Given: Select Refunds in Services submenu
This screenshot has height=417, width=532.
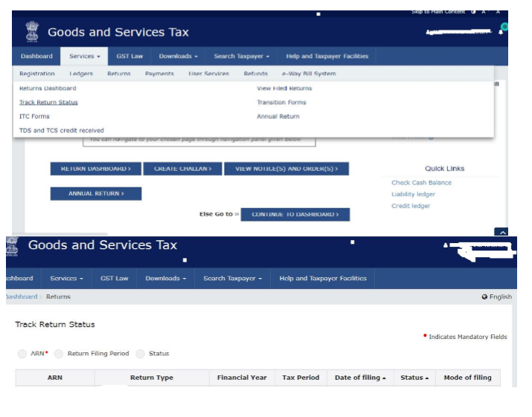Looking at the screenshot, I should click(x=255, y=74).
